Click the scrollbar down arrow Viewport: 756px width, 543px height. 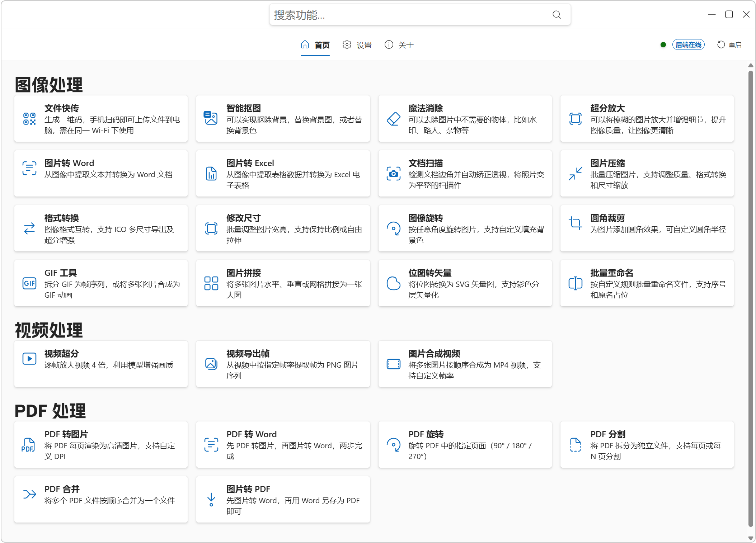750,538
